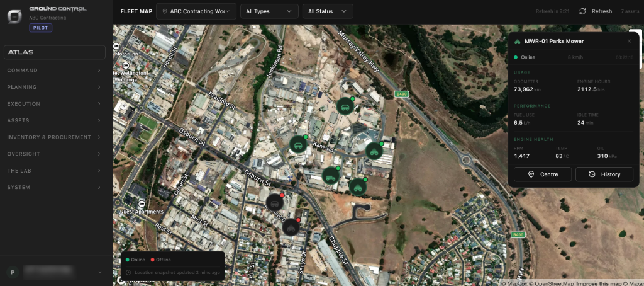Click the FLEET MAP title

136,11
